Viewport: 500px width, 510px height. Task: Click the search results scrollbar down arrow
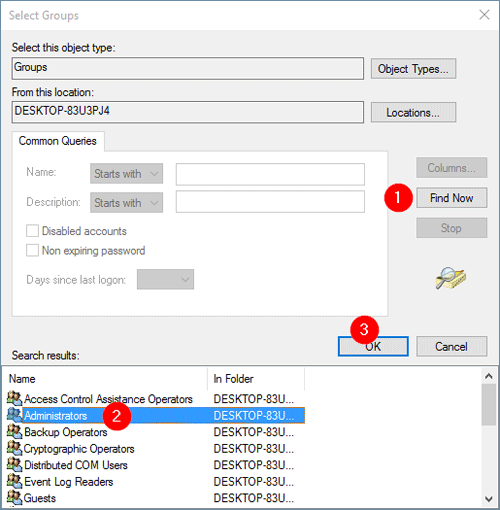(489, 499)
